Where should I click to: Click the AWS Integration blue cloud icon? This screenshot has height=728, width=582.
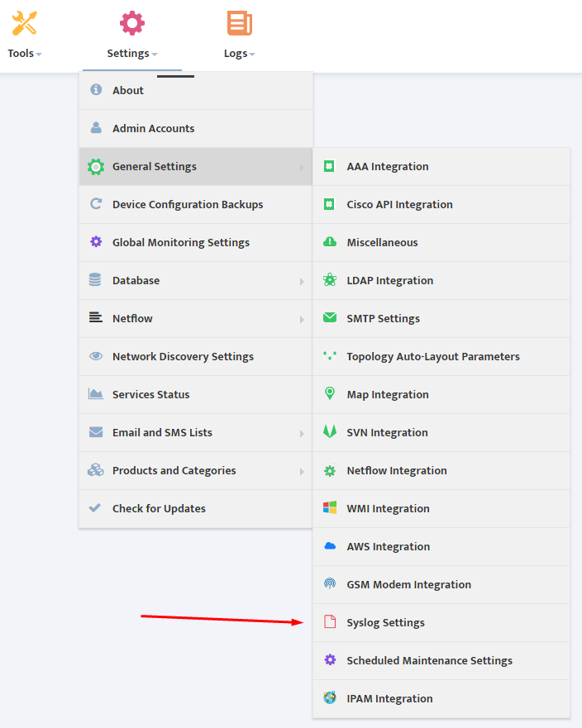coord(330,546)
